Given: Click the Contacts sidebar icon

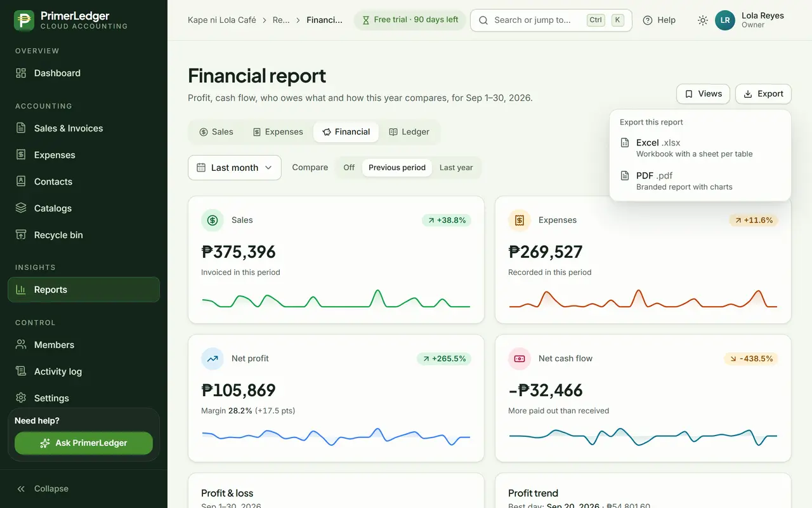Looking at the screenshot, I should click(21, 182).
